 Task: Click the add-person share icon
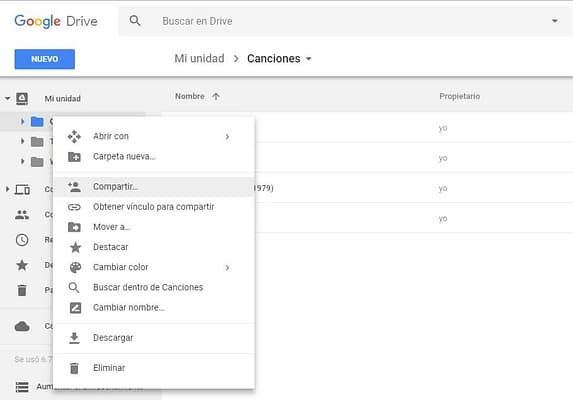(x=74, y=187)
